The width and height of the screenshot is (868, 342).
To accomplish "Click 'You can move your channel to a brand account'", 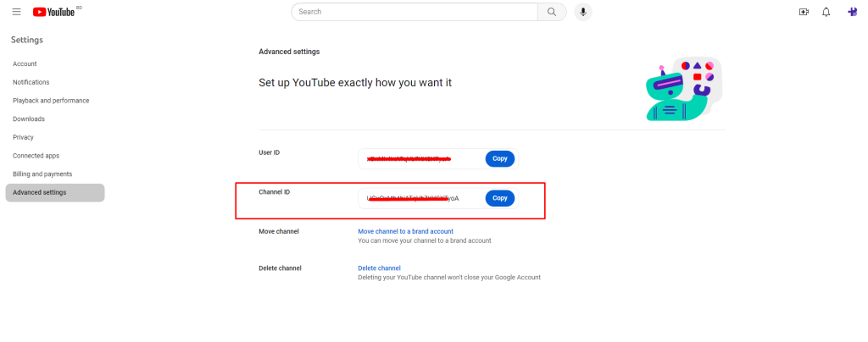I will click(x=425, y=241).
